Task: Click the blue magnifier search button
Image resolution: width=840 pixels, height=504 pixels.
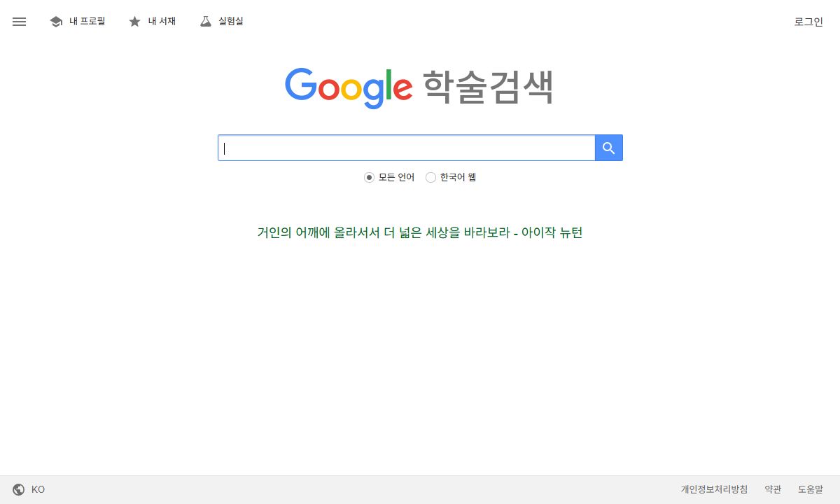Action: pyautogui.click(x=609, y=148)
